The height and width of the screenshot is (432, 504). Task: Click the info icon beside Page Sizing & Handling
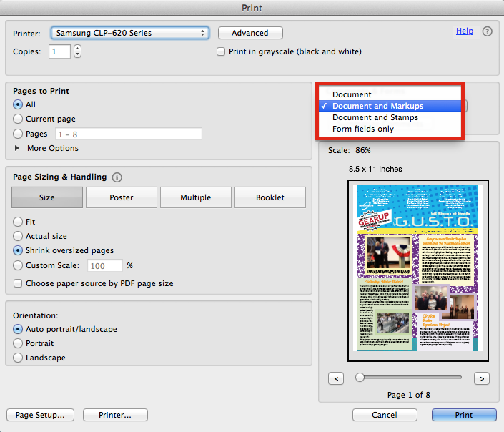[x=117, y=177]
